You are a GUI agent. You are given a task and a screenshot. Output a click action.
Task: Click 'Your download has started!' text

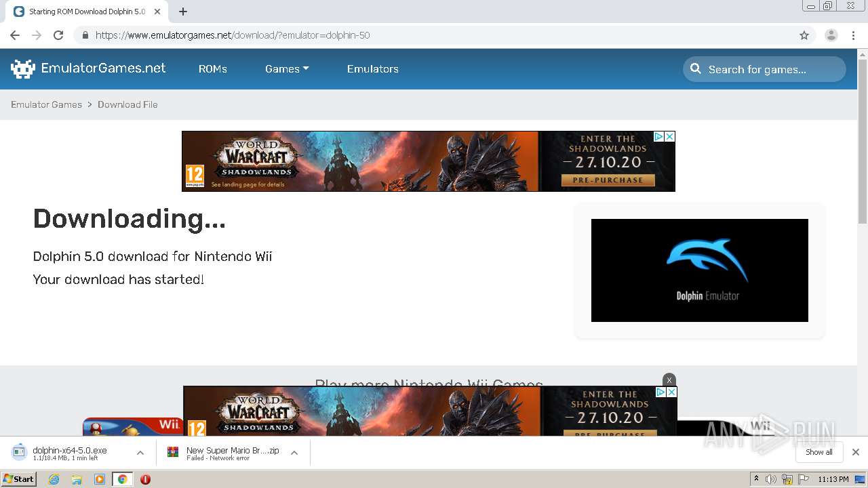pos(119,279)
